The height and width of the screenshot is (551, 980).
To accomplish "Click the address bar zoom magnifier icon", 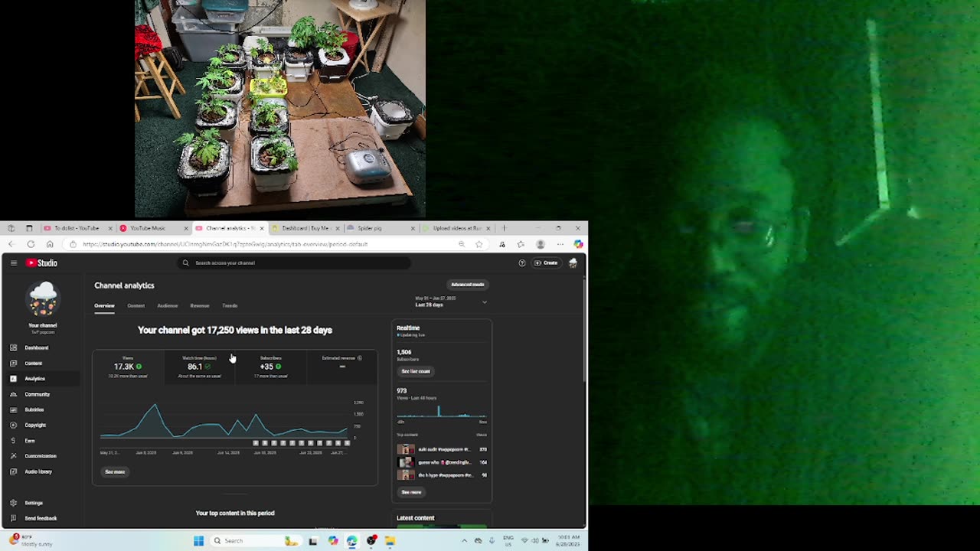I will [462, 244].
